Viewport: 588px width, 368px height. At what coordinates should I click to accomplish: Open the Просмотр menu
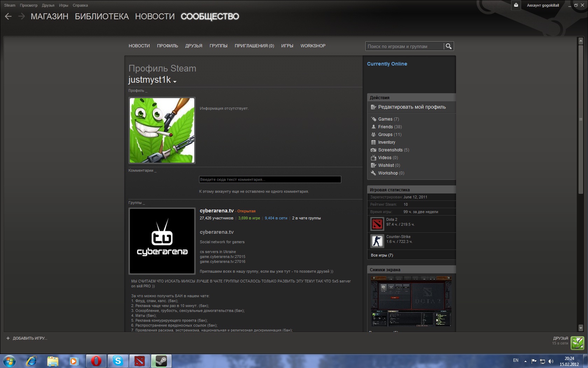[x=29, y=5]
